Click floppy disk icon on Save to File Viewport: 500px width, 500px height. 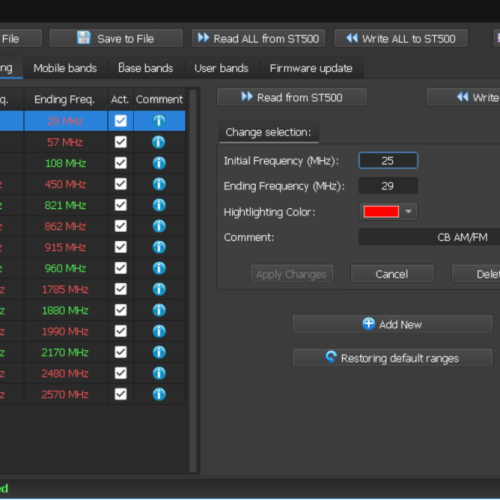(84, 38)
